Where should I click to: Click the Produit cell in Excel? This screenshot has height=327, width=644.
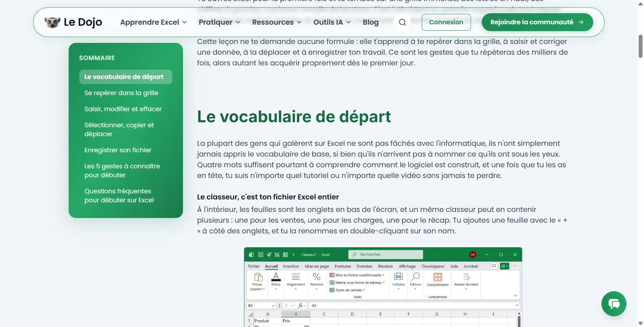[x=267, y=321]
